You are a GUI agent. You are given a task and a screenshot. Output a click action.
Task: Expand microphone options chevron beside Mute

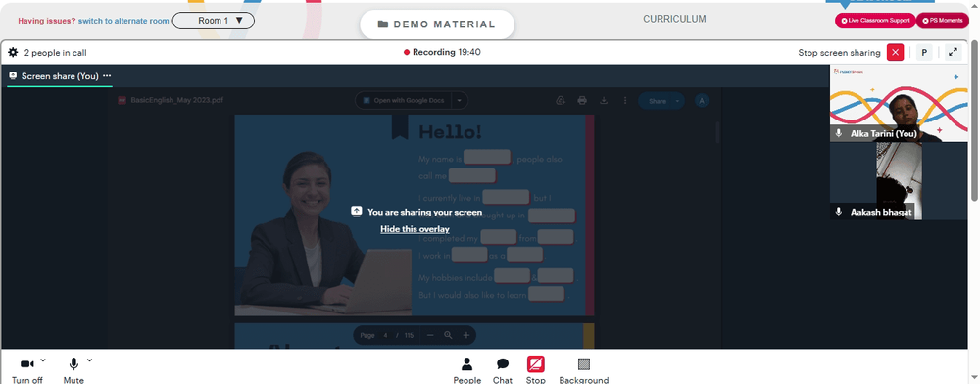(x=89, y=360)
